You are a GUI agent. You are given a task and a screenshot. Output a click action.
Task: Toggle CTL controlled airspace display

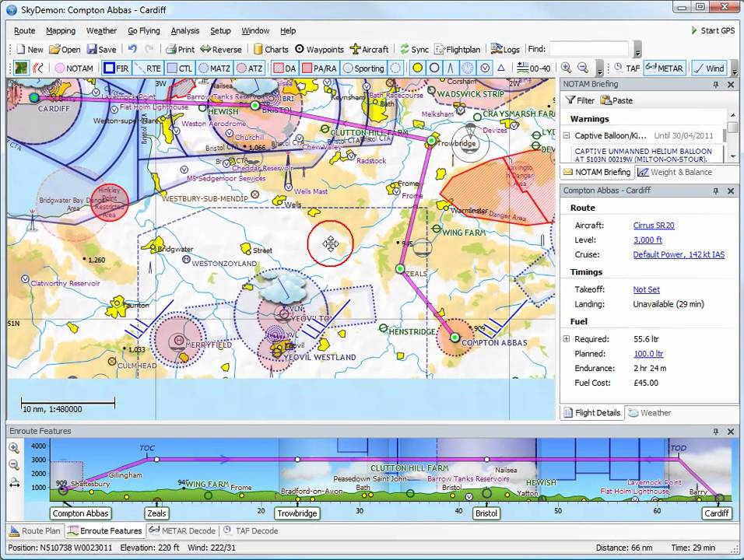[180, 68]
